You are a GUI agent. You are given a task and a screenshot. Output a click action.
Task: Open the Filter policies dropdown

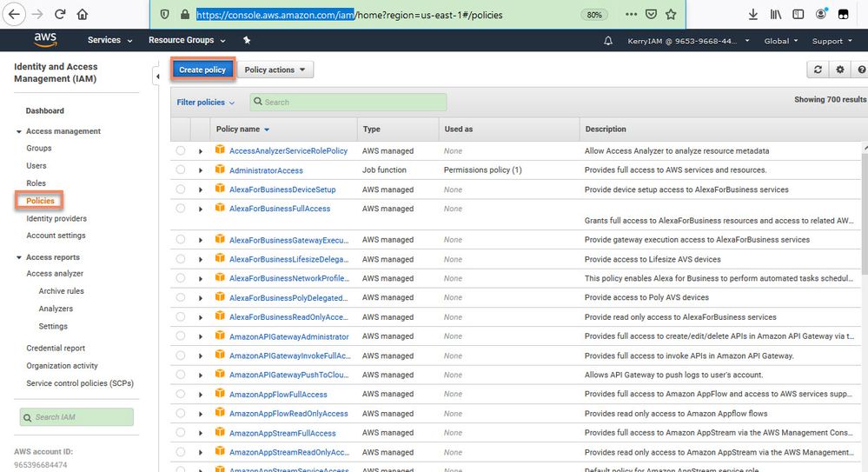click(x=206, y=103)
